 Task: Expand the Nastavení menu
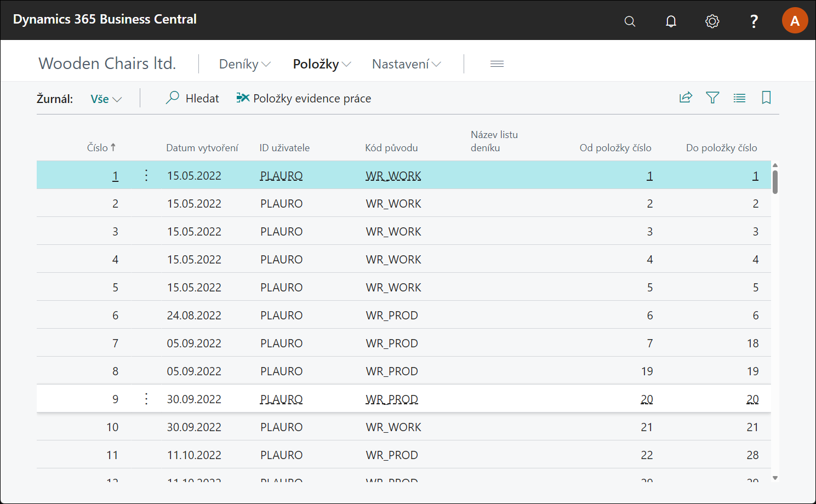pyautogui.click(x=406, y=64)
